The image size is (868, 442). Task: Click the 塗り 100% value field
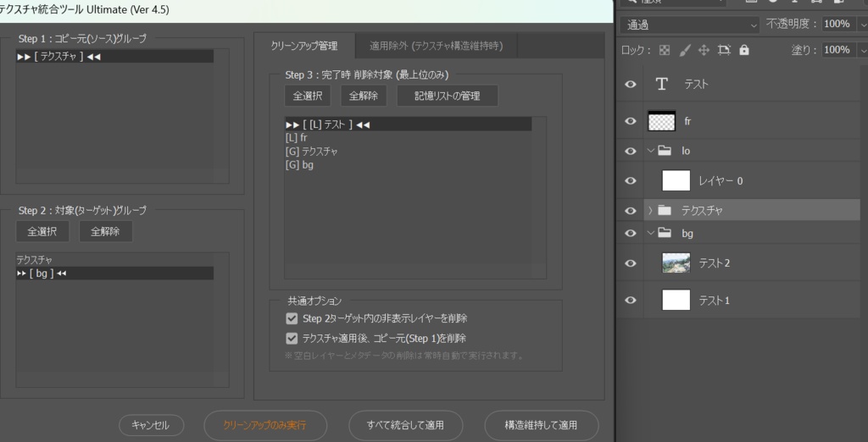[837, 50]
